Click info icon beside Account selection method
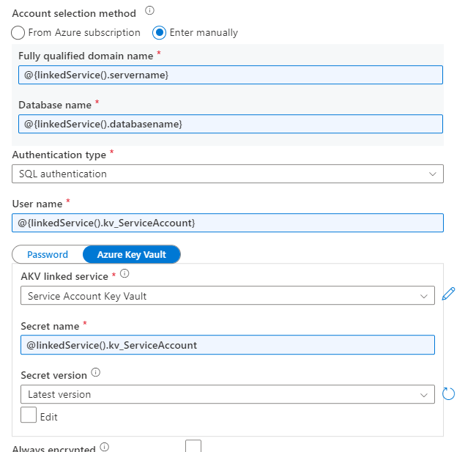This screenshot has width=476, height=452. pyautogui.click(x=150, y=11)
